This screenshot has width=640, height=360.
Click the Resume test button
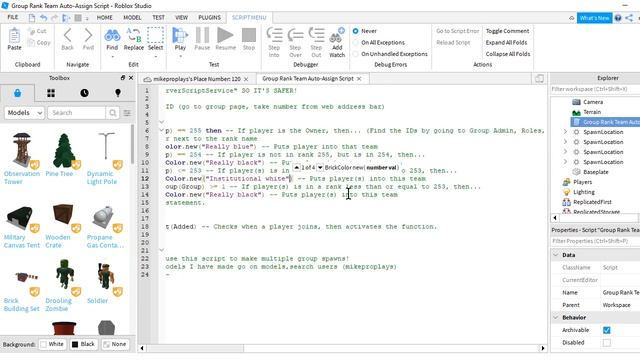pos(225,36)
